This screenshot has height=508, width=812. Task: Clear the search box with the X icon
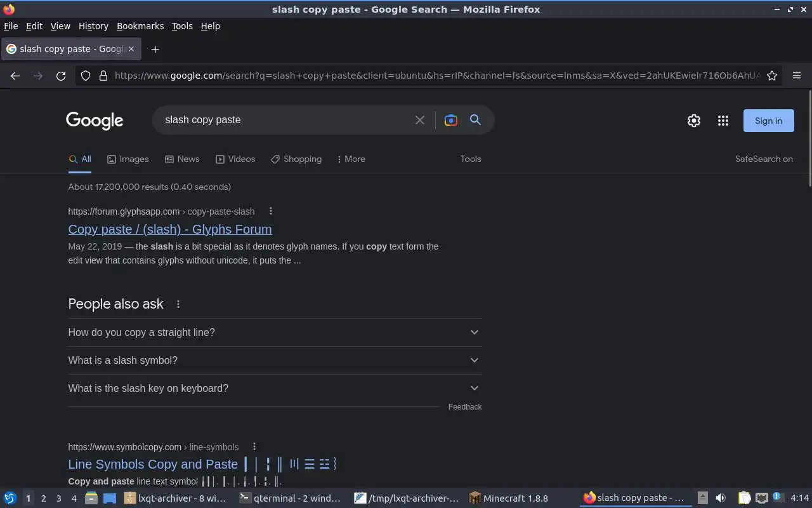420,120
